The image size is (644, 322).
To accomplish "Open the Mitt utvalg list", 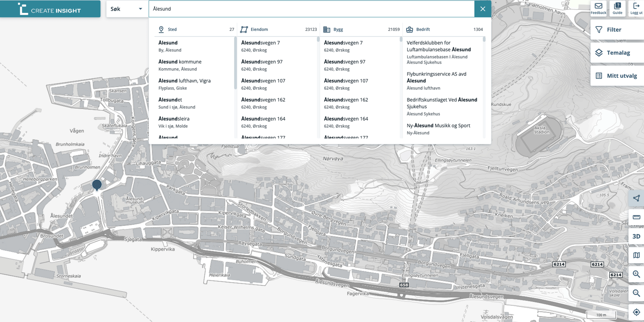I will pyautogui.click(x=617, y=76).
